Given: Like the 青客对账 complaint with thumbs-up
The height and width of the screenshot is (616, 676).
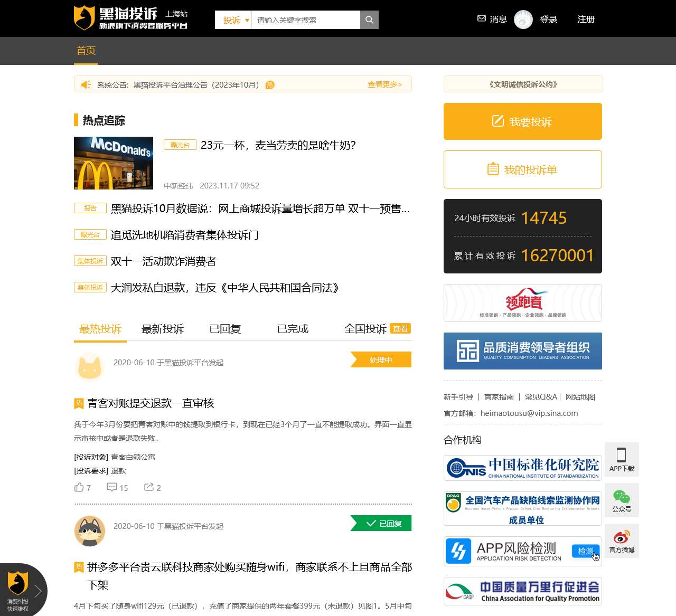Looking at the screenshot, I should click(x=79, y=487).
